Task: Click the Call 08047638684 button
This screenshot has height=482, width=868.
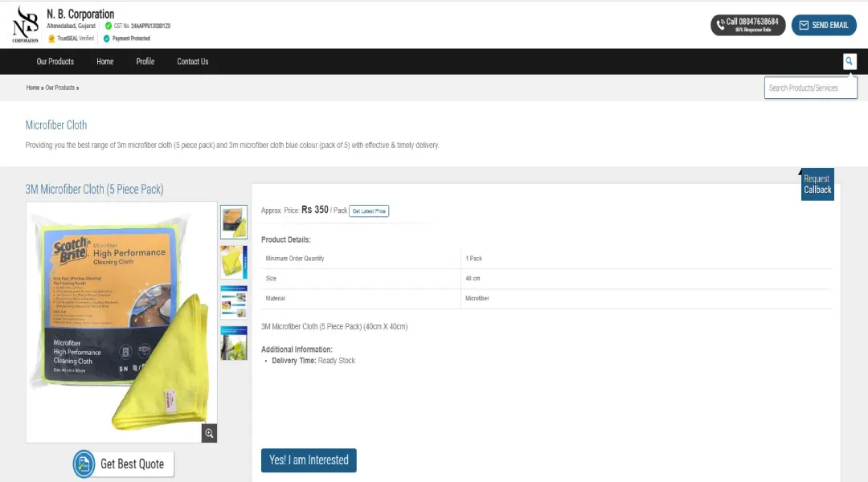Action: (x=748, y=25)
